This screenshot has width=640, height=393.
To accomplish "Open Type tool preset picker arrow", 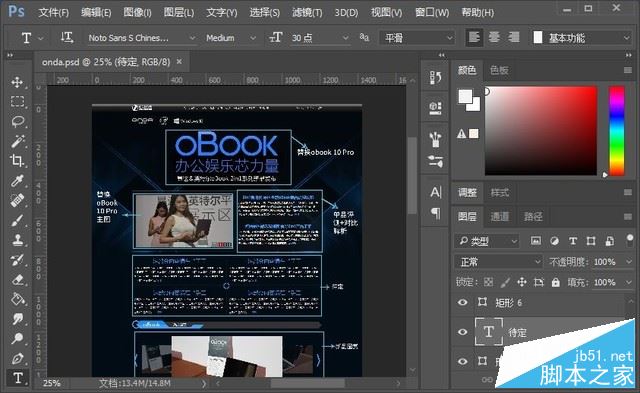I will 40,38.
